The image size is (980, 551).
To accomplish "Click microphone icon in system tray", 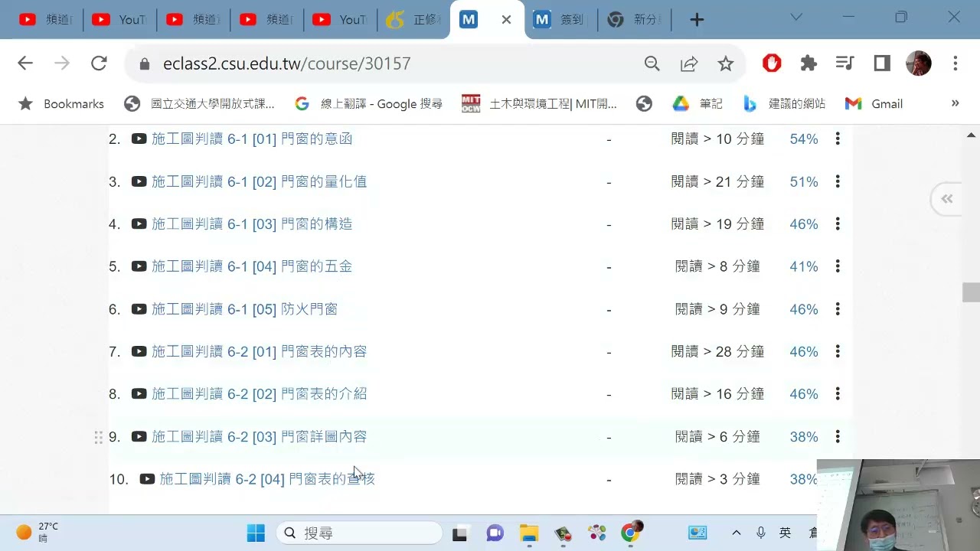I will tap(761, 533).
